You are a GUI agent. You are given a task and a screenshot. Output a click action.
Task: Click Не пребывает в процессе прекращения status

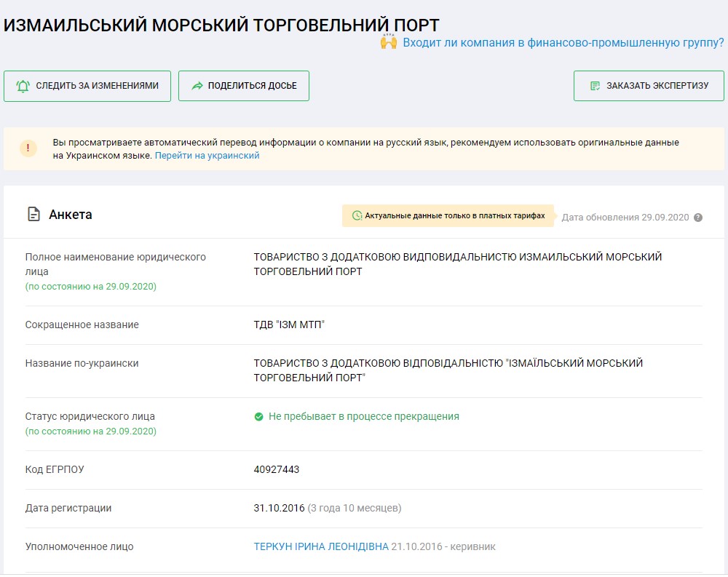click(x=363, y=416)
